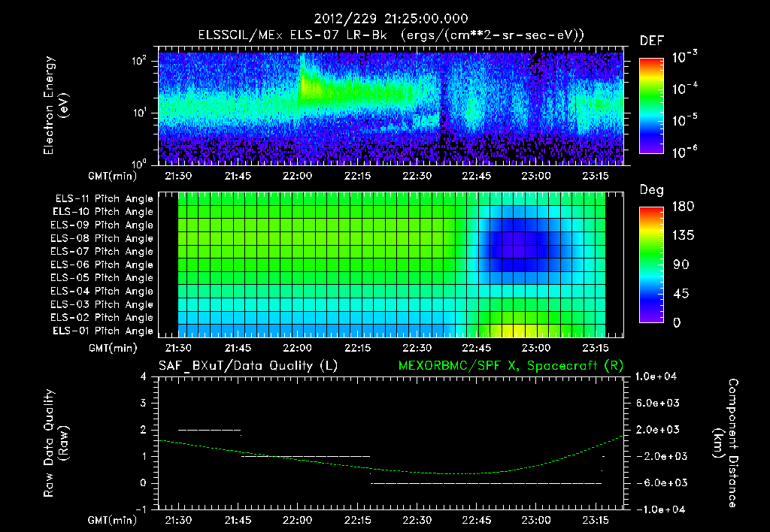Click the data quality segment at level 1
Screen dimensions: 770x532
click(305, 456)
